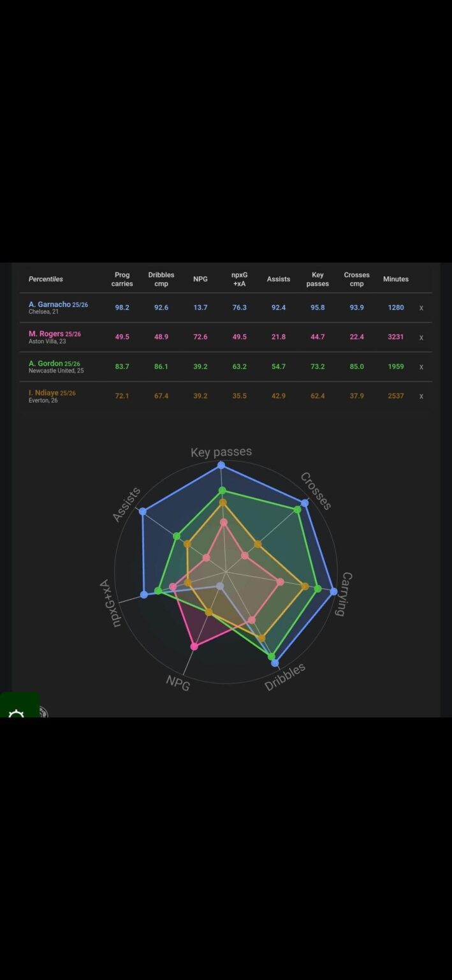Remove M. Rogers from the comparison
452x980 pixels.
point(421,337)
